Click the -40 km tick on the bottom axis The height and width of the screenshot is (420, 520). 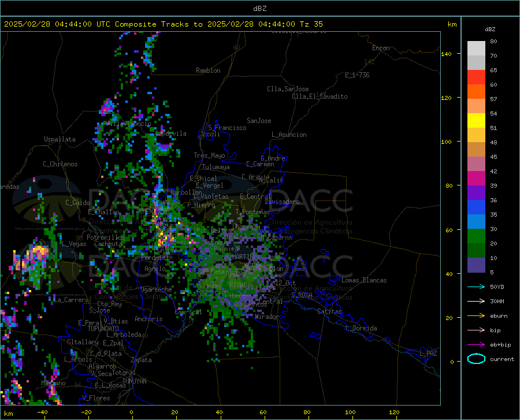42,412
